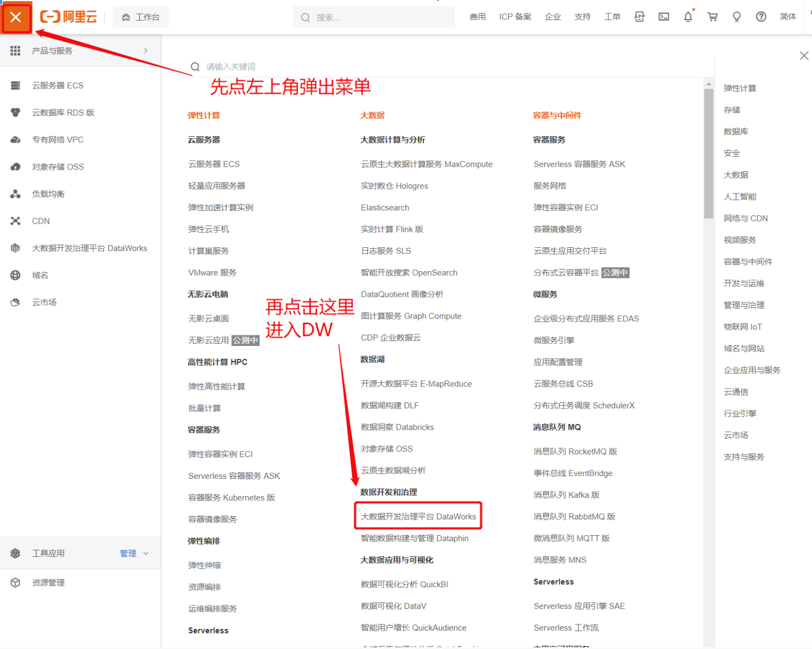Open the help question mark icon
Screen dimensions: 812x649
pyautogui.click(x=761, y=17)
